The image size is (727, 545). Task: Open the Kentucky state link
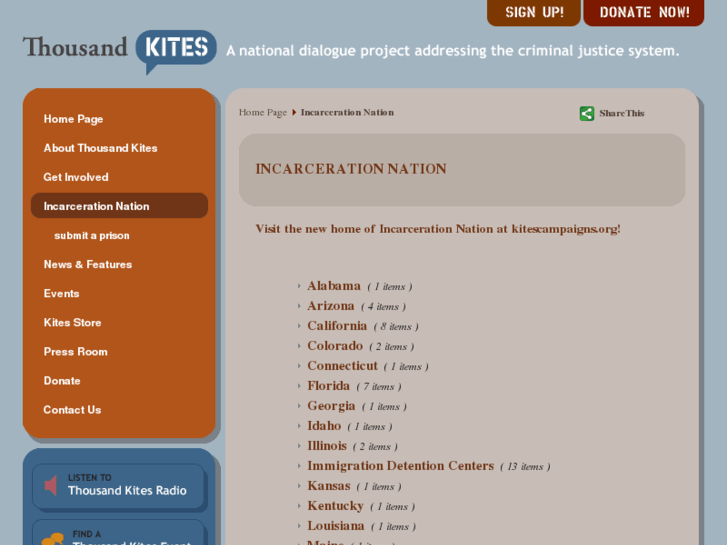(335, 505)
